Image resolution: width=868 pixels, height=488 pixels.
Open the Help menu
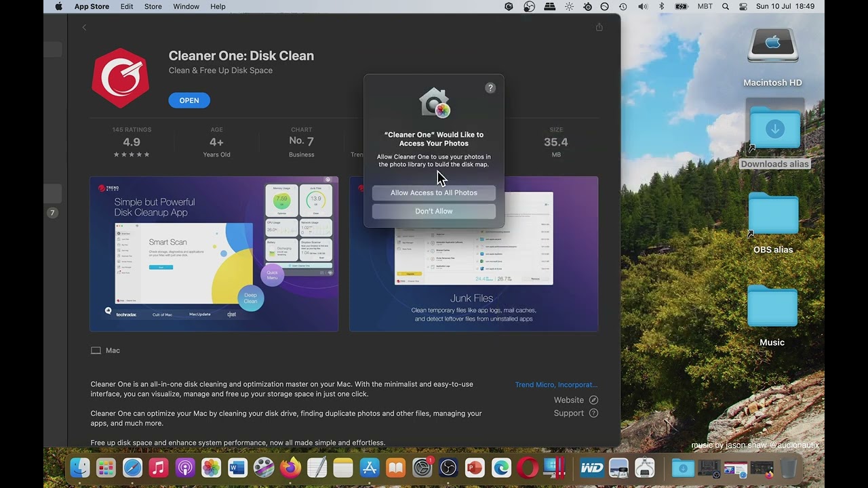point(218,6)
